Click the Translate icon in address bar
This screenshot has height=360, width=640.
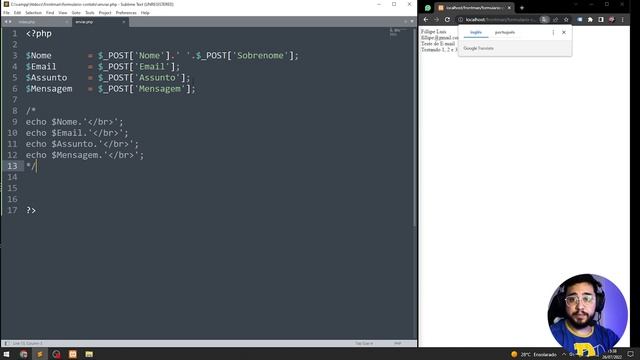[544, 20]
